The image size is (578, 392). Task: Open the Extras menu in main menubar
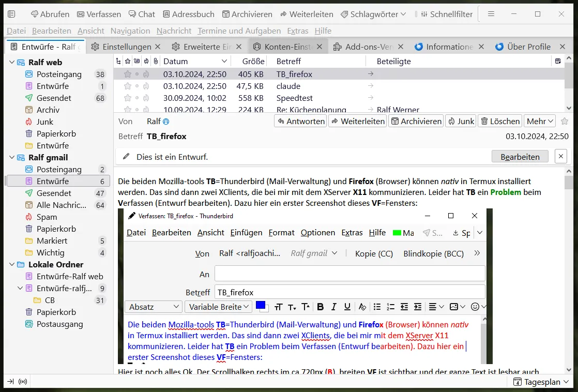coord(297,31)
